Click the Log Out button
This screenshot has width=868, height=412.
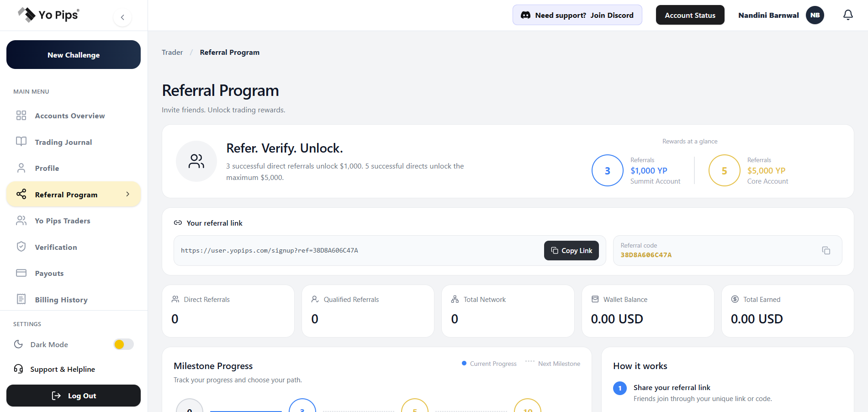coord(74,396)
